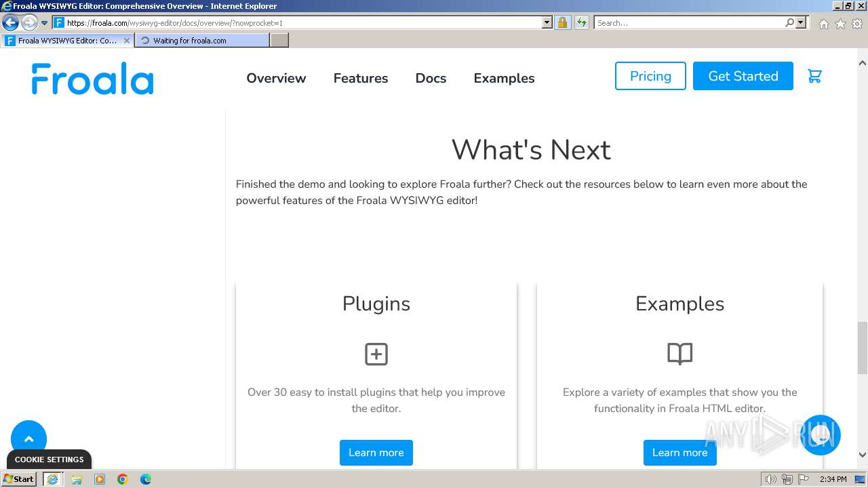This screenshot has width=868, height=488.
Task: Click the URL address field
Action: click(x=302, y=22)
